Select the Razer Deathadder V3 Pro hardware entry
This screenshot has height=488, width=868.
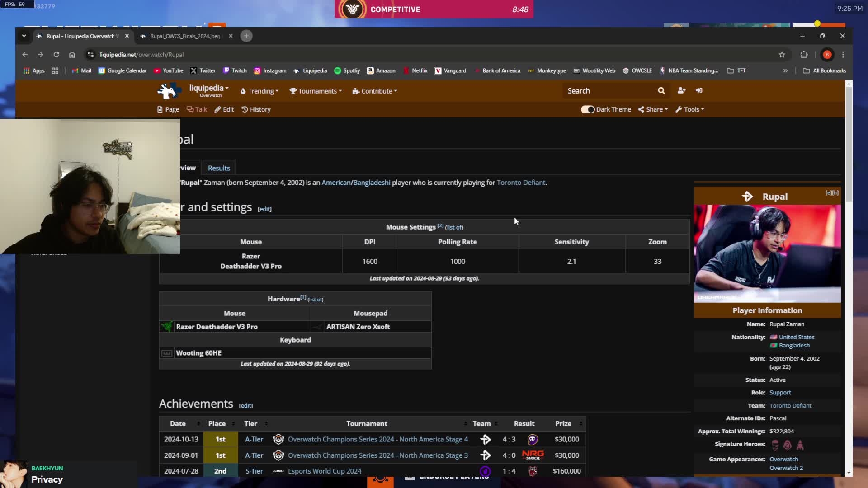[217, 327]
